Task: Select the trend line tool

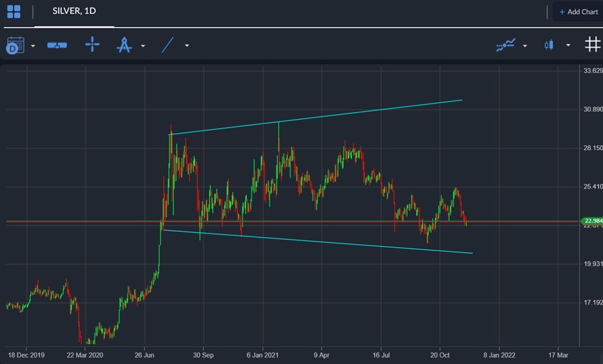Action: (x=167, y=45)
